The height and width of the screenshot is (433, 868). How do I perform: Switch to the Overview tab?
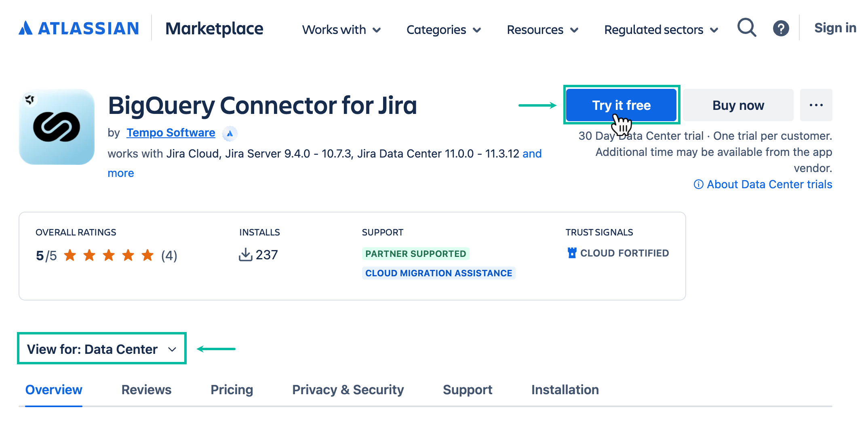click(54, 389)
